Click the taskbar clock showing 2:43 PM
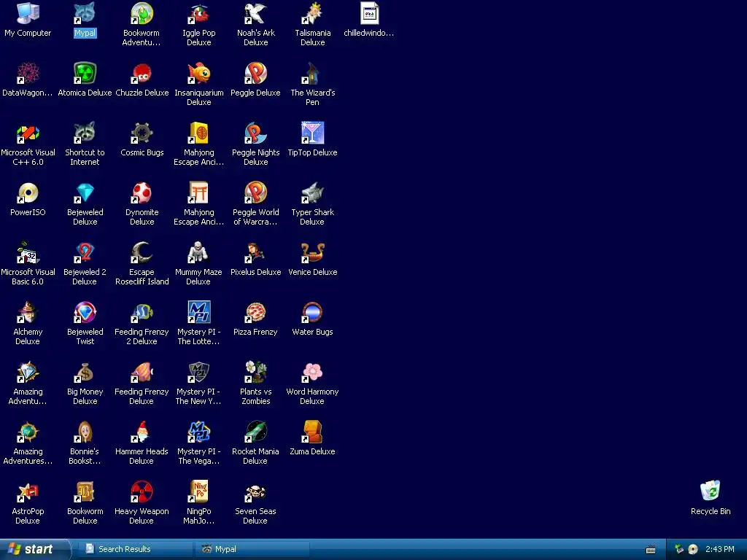The image size is (747, 560). [720, 549]
